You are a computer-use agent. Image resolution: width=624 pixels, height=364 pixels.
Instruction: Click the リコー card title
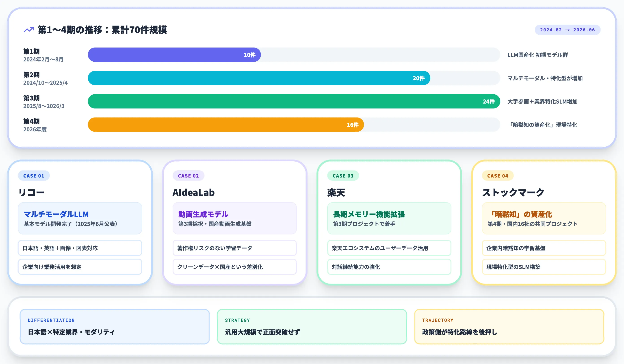[31, 192]
